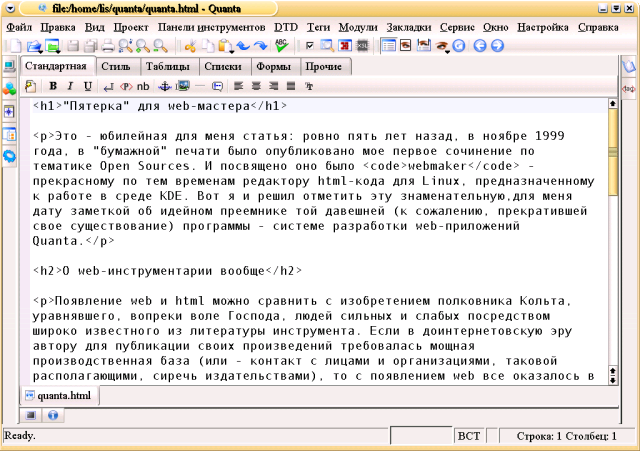640x451 pixels.
Task: Open the Справка help menu
Action: [597, 27]
